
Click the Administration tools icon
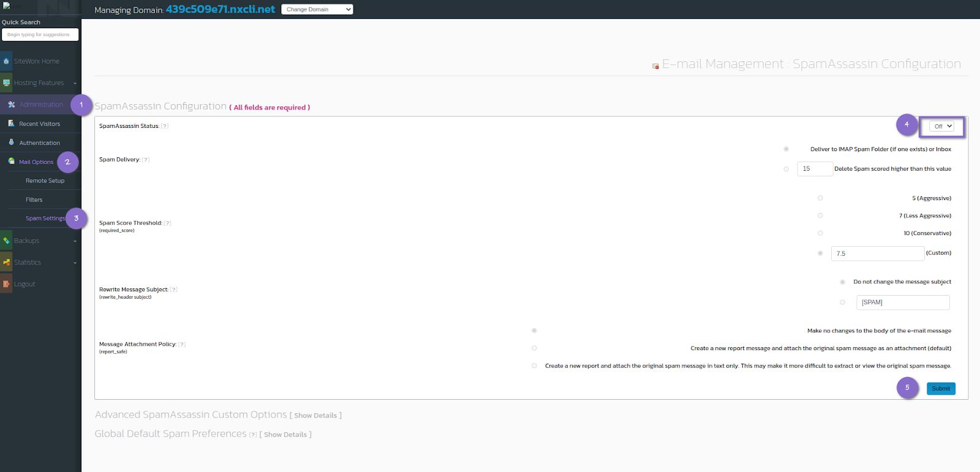tap(12, 105)
